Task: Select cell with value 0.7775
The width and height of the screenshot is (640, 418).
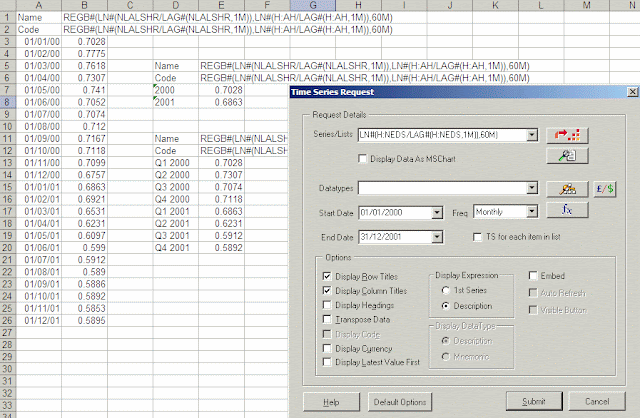Action: click(x=84, y=54)
